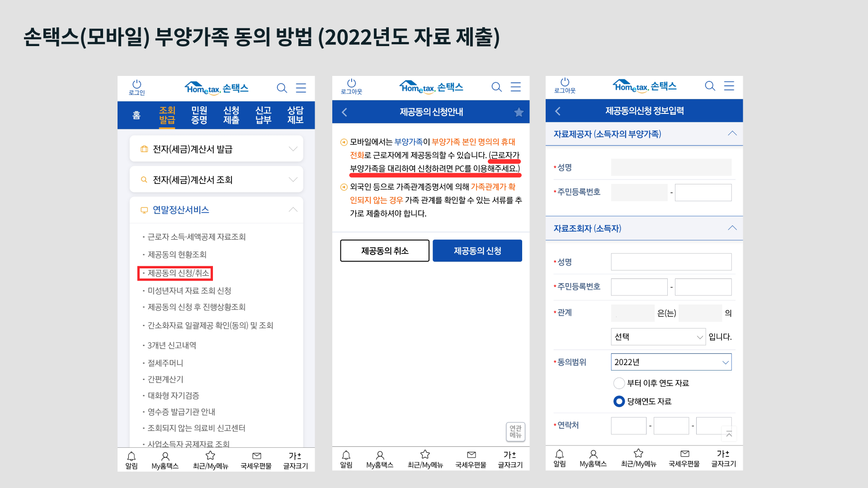Tap My홈택스 on first screen bottom bar
868x488 pixels.
(x=165, y=460)
